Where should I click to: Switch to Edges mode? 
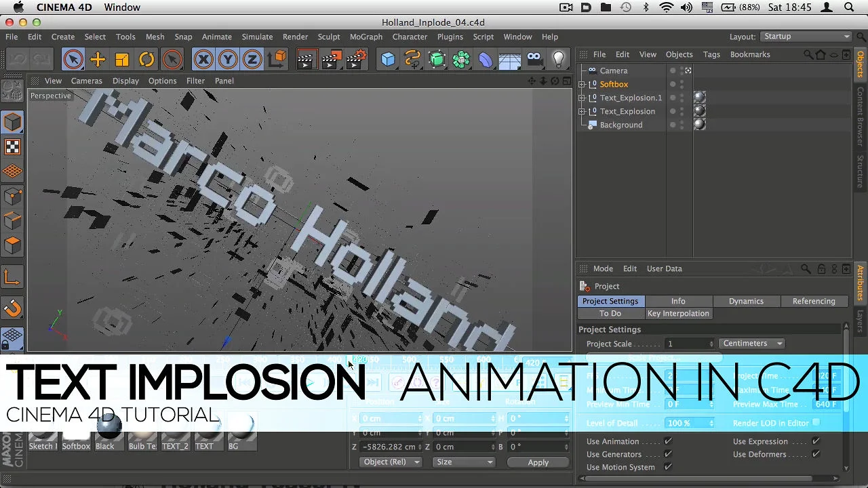[x=12, y=221]
